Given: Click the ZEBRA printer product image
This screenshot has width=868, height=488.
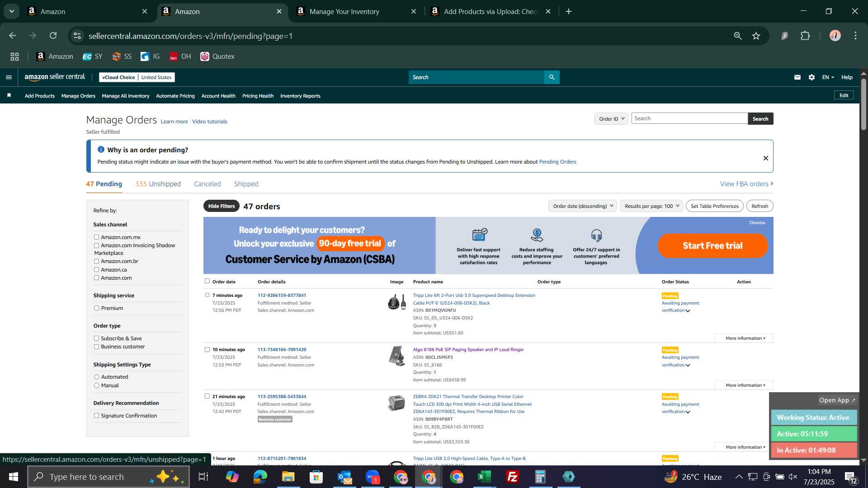Looking at the screenshot, I should pyautogui.click(x=396, y=403).
